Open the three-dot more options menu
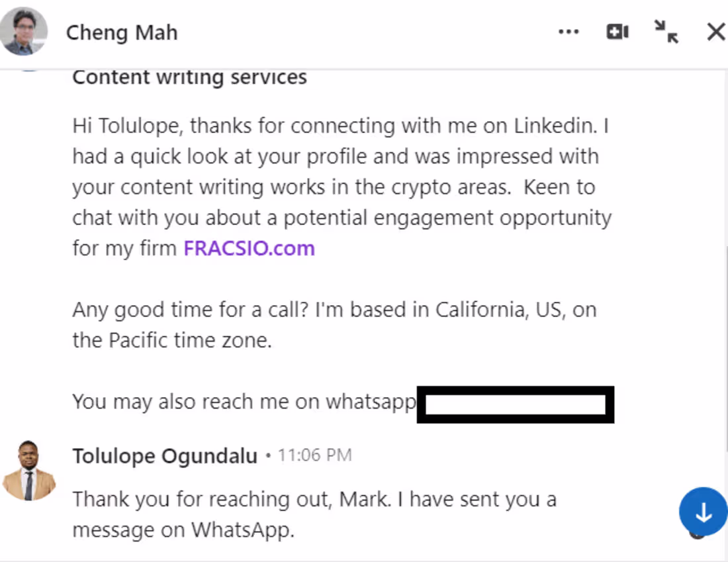This screenshot has height=562, width=728. [569, 32]
